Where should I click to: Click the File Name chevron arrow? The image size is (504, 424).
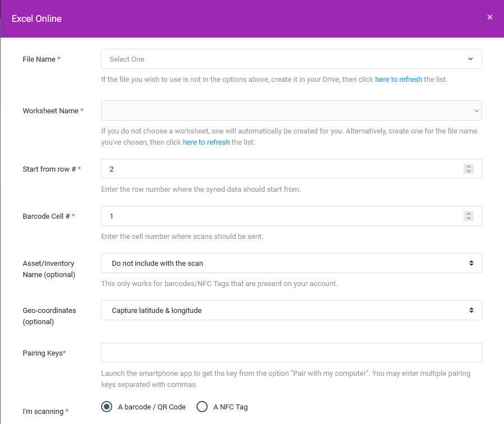coord(470,59)
